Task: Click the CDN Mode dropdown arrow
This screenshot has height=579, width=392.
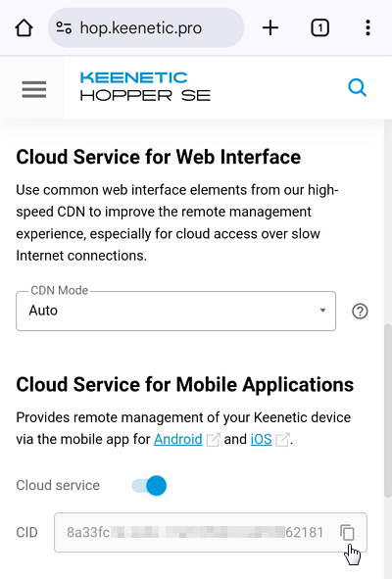Action: (x=322, y=311)
